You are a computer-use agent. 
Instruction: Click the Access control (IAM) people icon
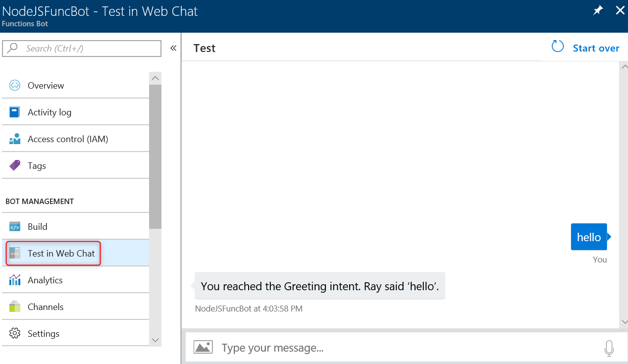(x=15, y=139)
